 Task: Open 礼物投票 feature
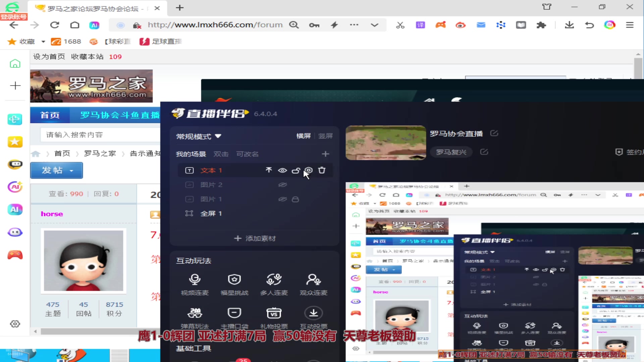274,318
